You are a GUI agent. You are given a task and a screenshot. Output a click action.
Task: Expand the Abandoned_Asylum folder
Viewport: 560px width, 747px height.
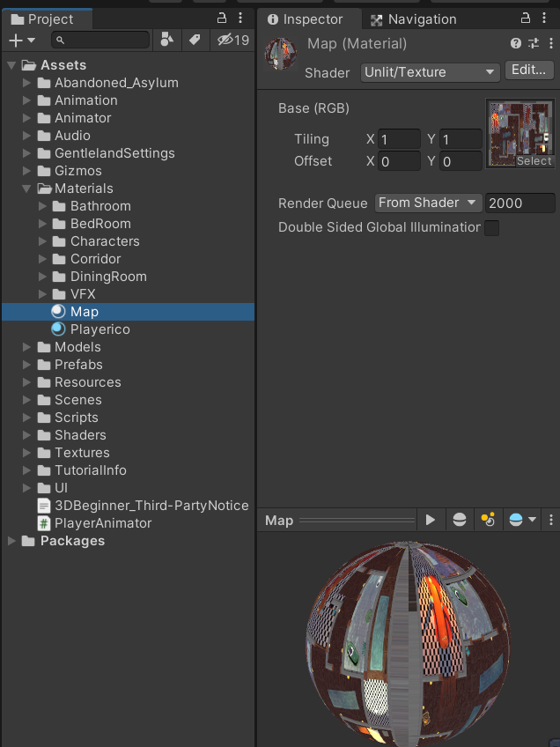point(26,83)
